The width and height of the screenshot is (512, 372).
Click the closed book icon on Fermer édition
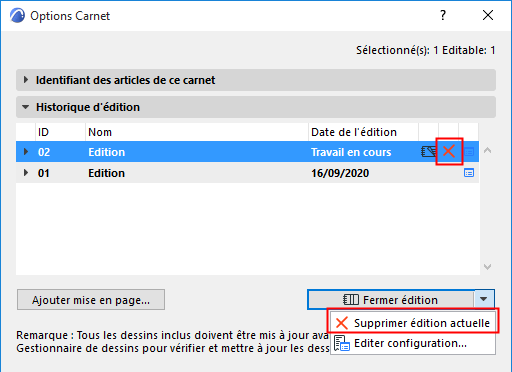coord(351,300)
